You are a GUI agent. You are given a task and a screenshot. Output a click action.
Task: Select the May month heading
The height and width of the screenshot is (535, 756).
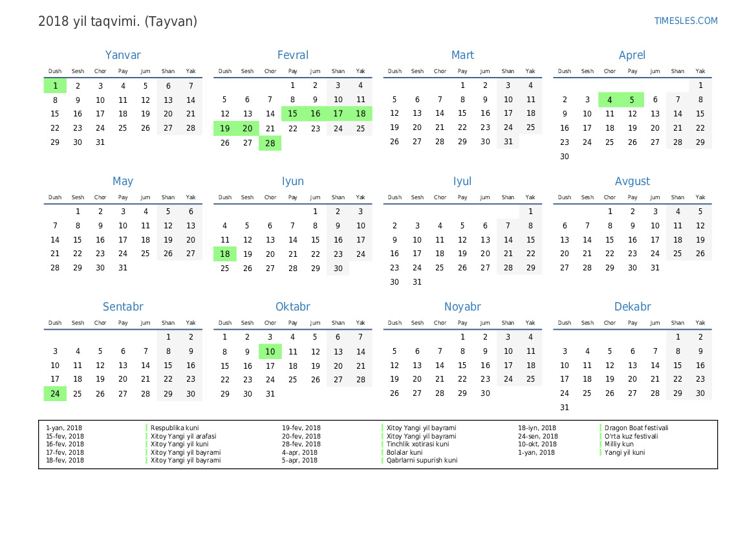(x=123, y=181)
